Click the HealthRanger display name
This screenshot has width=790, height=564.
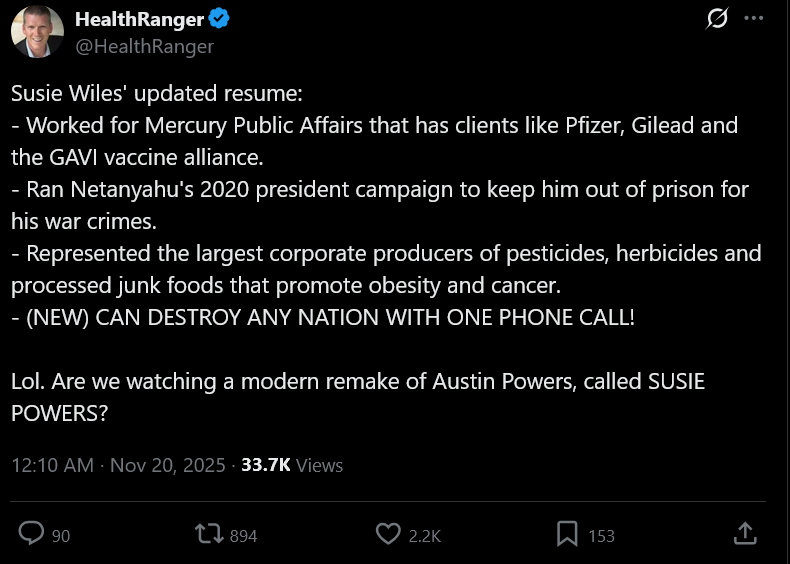tap(139, 20)
